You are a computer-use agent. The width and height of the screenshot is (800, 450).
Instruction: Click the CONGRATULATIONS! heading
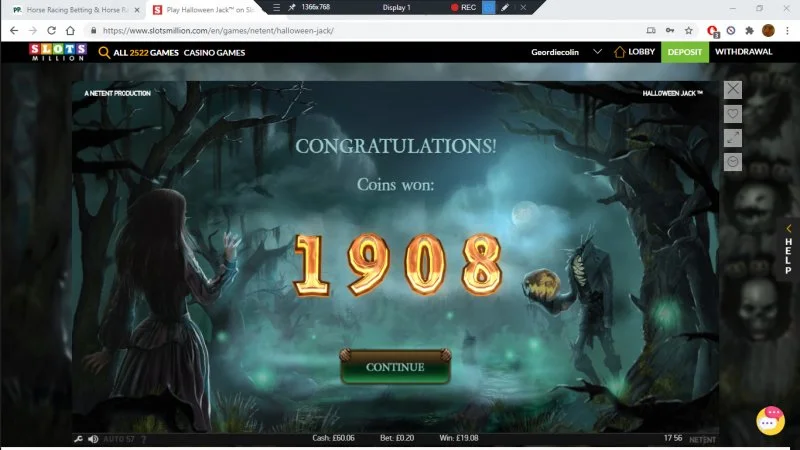click(396, 146)
